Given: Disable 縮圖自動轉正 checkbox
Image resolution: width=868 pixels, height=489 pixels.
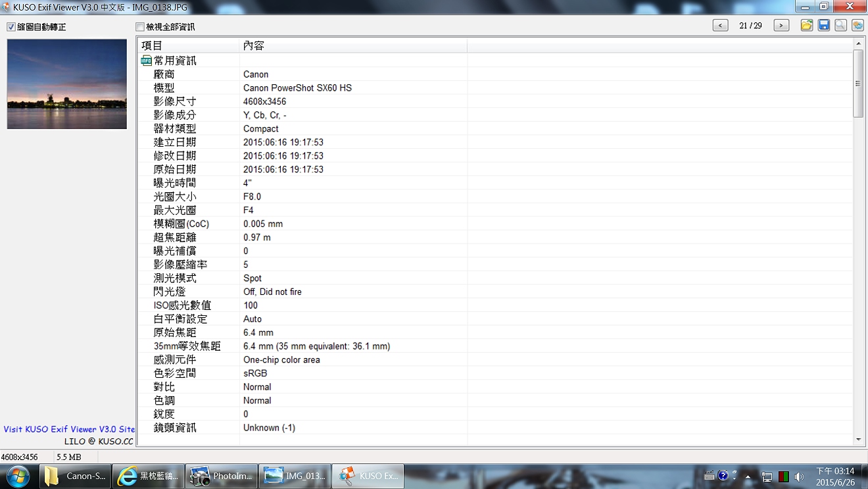Looking at the screenshot, I should (11, 27).
